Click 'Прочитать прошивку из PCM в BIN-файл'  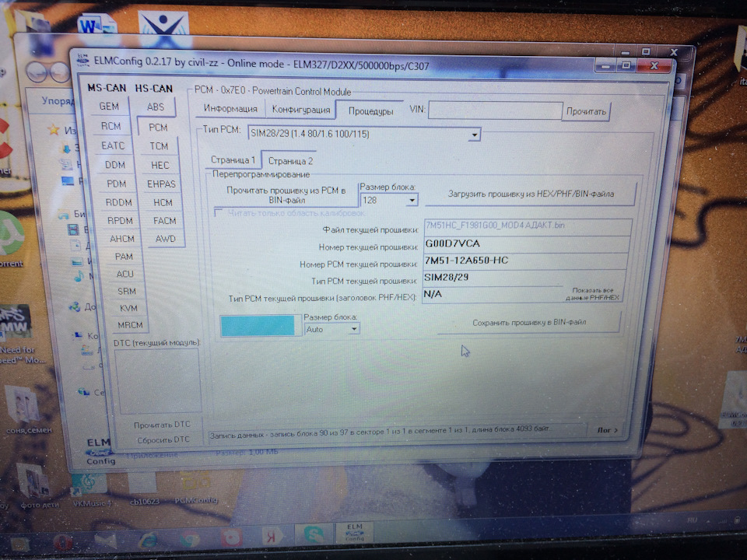point(286,195)
